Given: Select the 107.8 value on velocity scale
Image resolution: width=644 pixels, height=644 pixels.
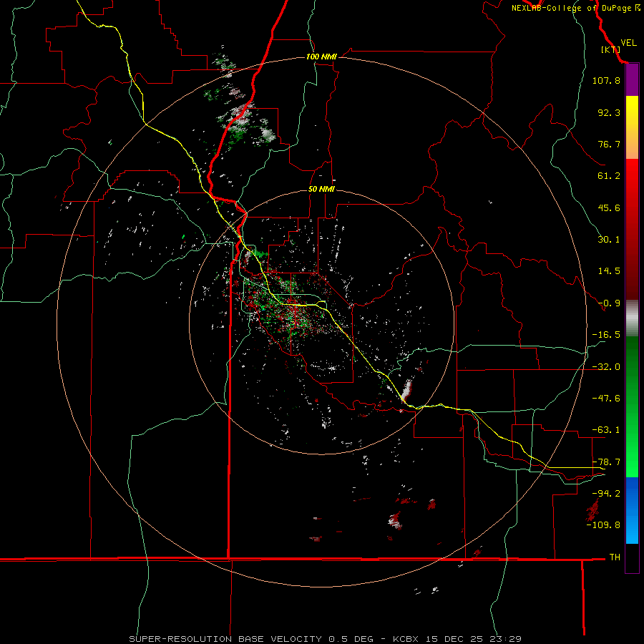Looking at the screenshot, I should (x=606, y=80).
